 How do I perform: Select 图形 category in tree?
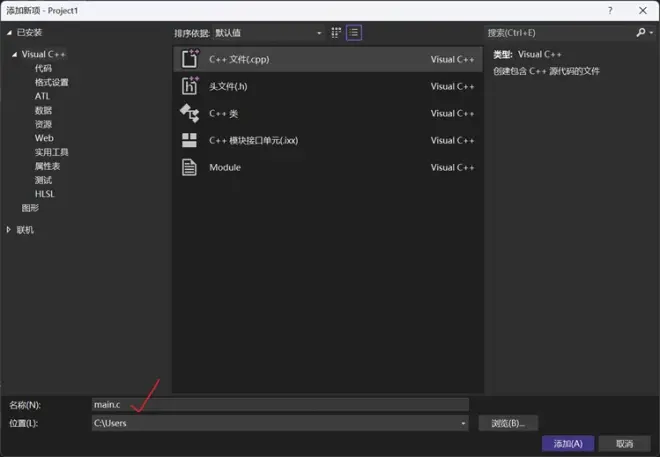pos(30,208)
